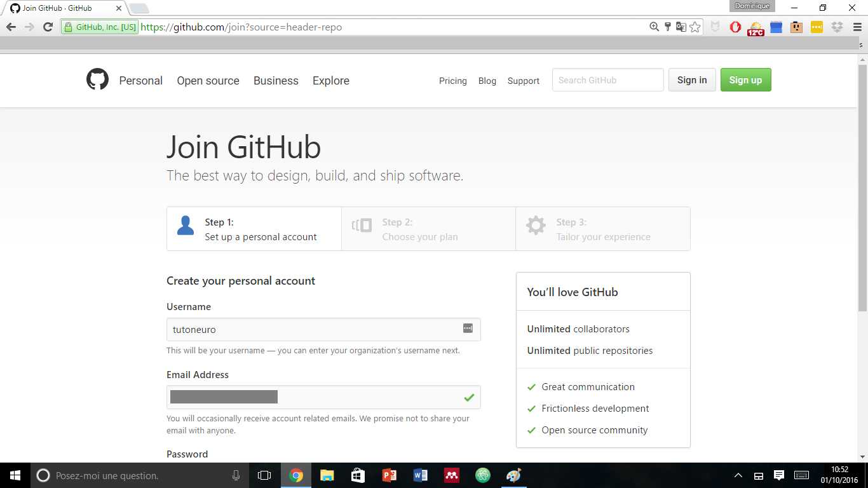Image resolution: width=868 pixels, height=488 pixels.
Task: Click the Chrome taskbar icon
Action: tap(296, 475)
